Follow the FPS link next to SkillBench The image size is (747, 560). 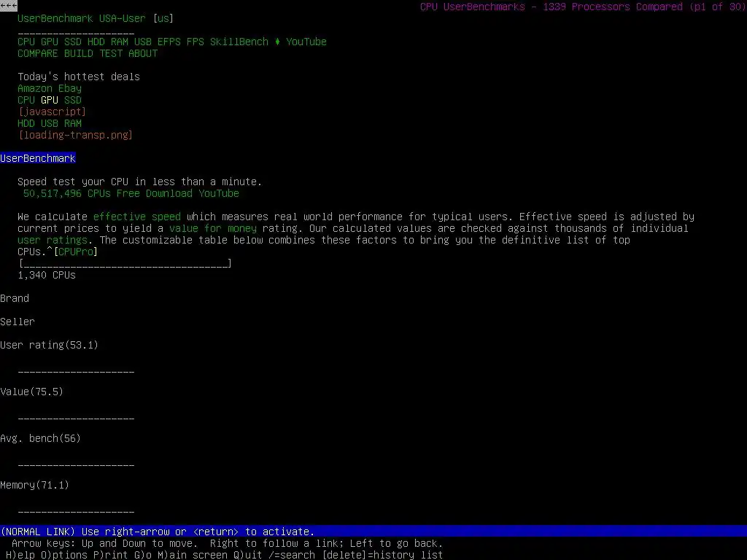point(196,42)
